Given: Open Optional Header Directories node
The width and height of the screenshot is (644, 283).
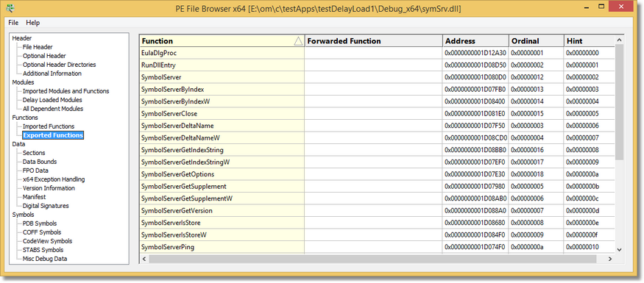Looking at the screenshot, I should coord(59,65).
